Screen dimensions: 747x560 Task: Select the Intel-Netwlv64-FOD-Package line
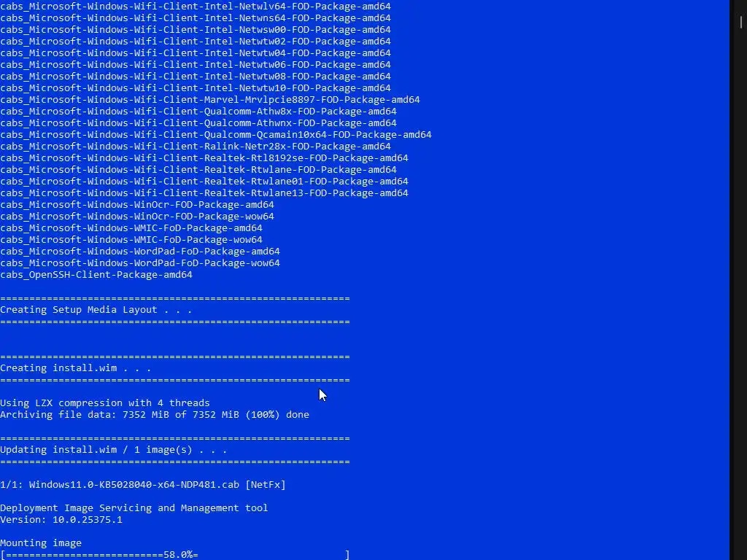click(196, 6)
